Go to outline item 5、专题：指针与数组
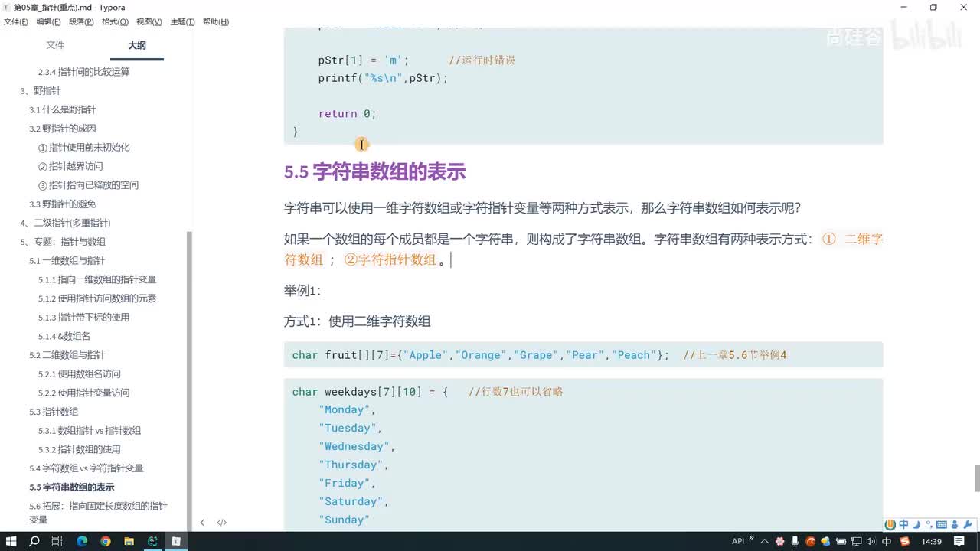Viewport: 980px width, 551px height. 63,242
